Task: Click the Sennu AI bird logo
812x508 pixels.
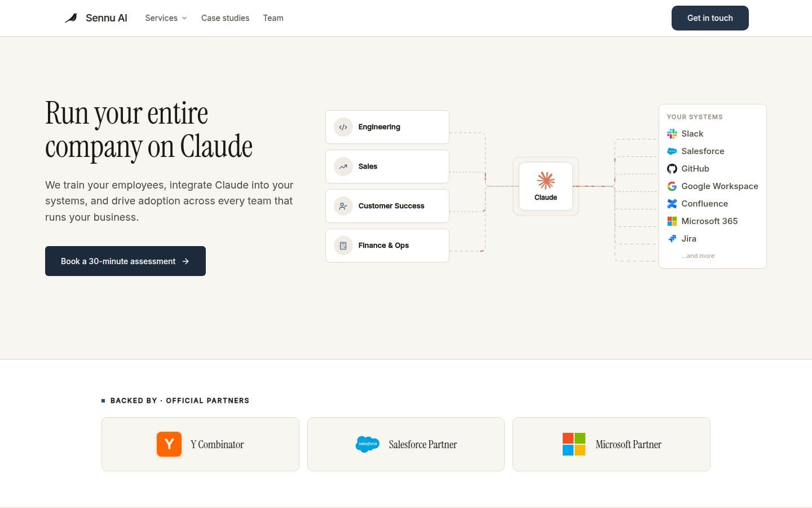Action: [x=71, y=18]
